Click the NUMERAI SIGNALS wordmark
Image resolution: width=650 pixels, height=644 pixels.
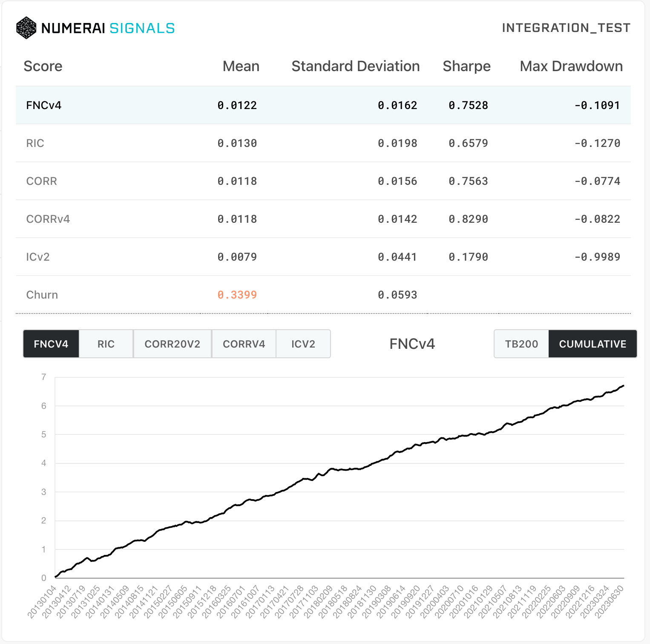(108, 28)
